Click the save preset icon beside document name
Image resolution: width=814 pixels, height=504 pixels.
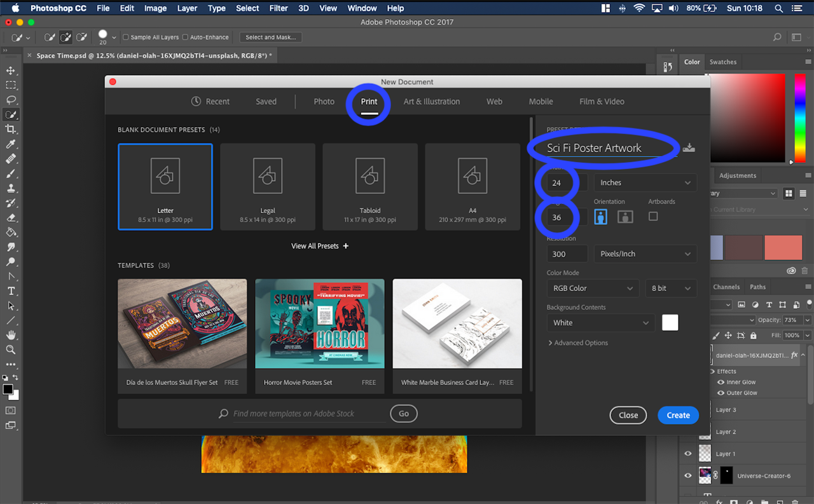tap(689, 147)
